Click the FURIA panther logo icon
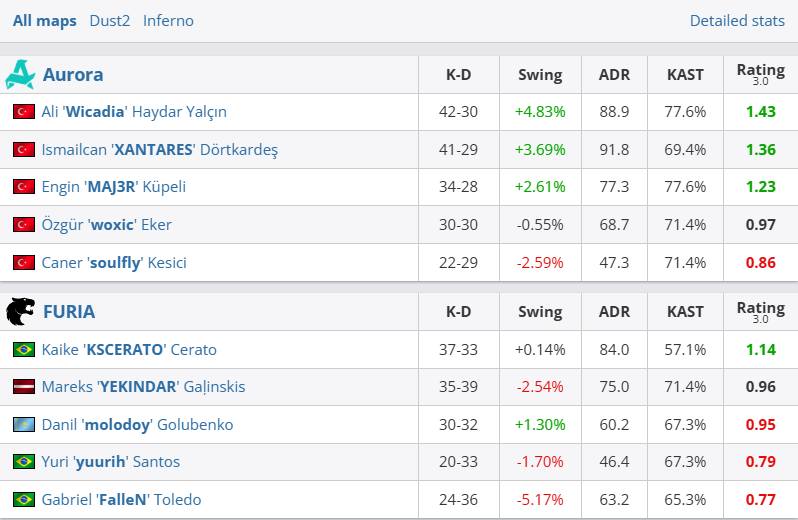Image resolution: width=798 pixels, height=520 pixels. point(20,312)
